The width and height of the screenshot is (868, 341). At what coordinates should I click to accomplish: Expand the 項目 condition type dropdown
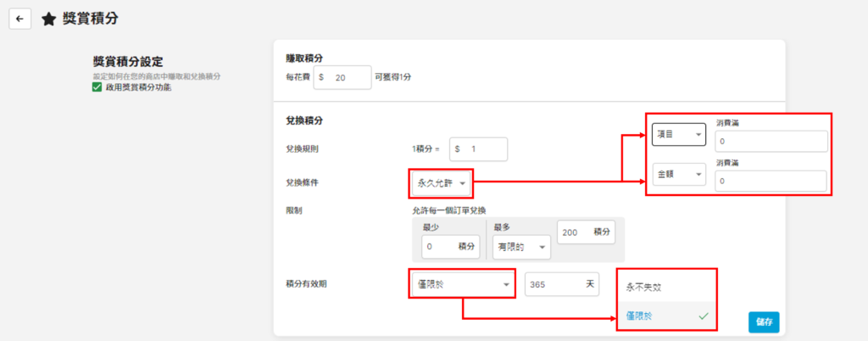click(x=678, y=135)
